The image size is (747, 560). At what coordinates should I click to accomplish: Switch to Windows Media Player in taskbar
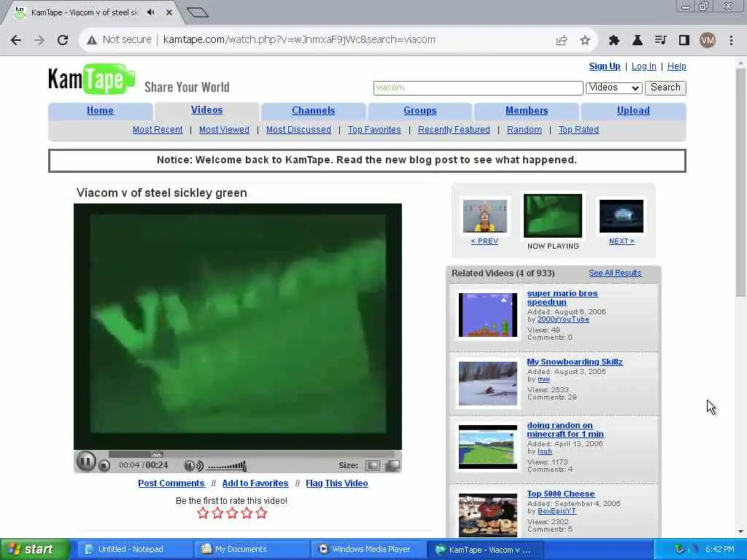[x=368, y=549]
